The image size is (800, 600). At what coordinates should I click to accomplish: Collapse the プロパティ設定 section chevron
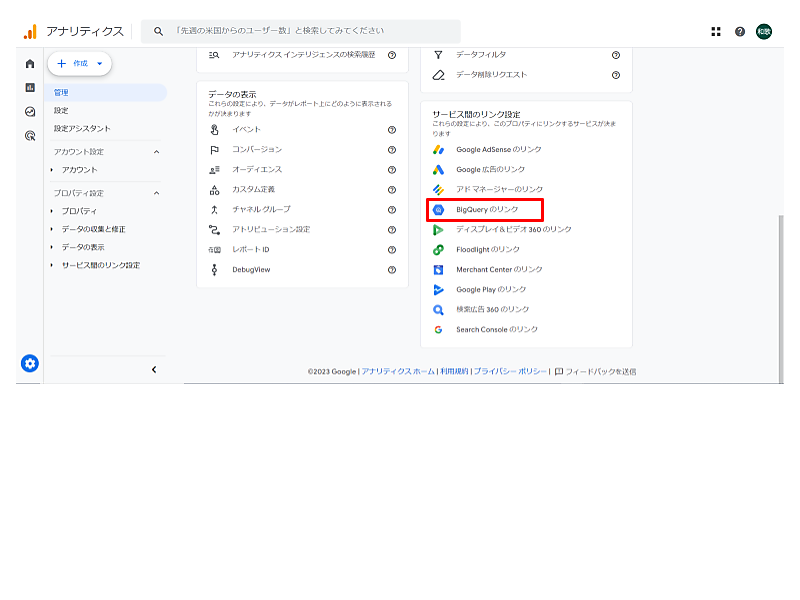[x=157, y=193]
